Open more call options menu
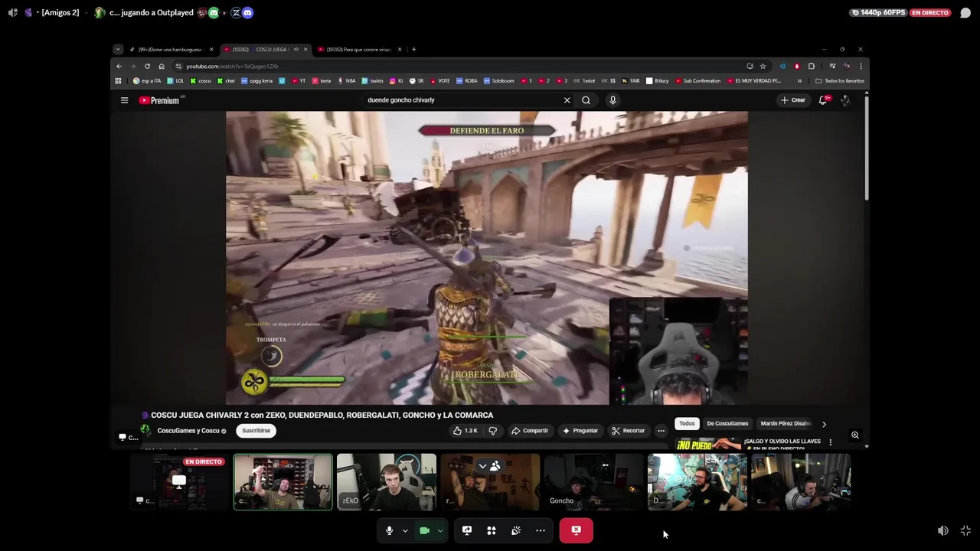The image size is (980, 551). [541, 530]
